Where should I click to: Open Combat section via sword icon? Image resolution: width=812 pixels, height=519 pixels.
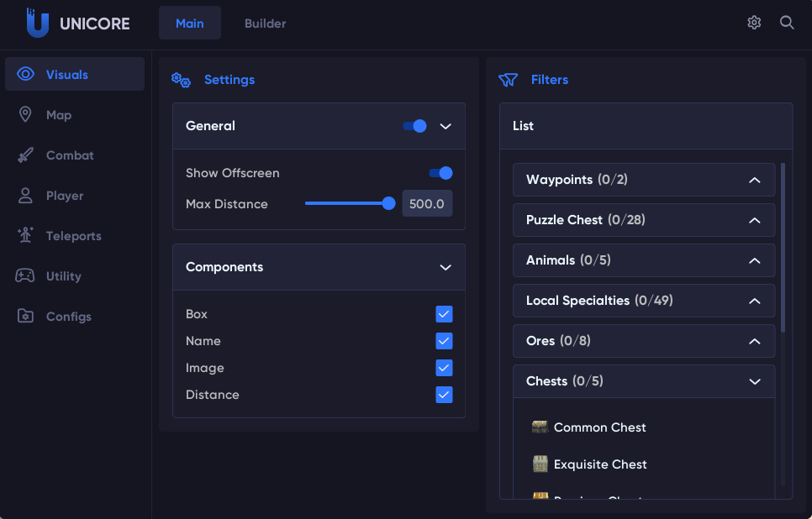[25, 155]
